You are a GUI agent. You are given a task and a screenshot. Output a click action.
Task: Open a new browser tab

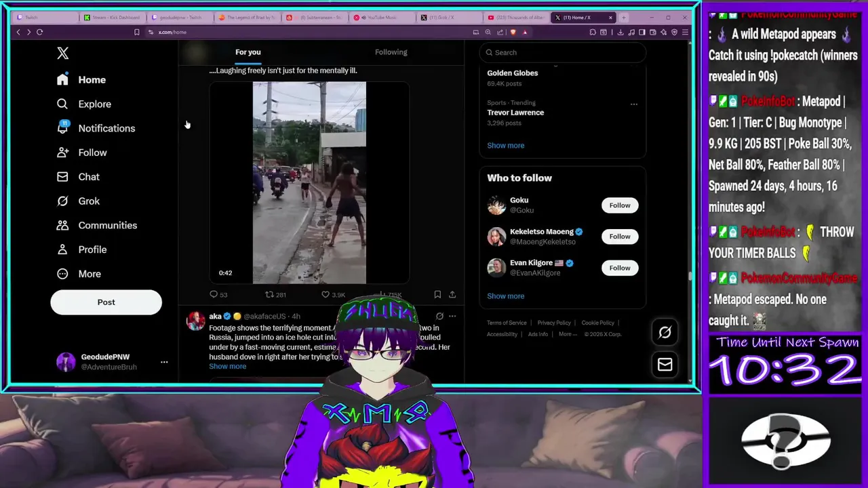(x=624, y=17)
